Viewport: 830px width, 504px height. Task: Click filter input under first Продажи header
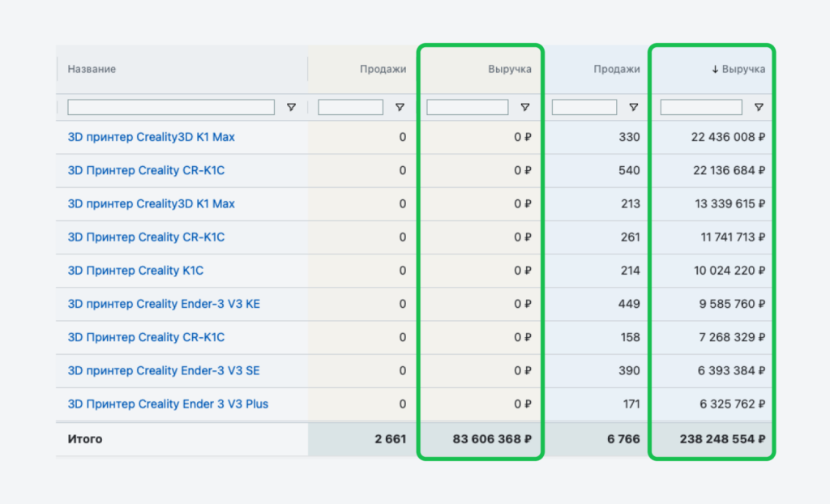(350, 107)
